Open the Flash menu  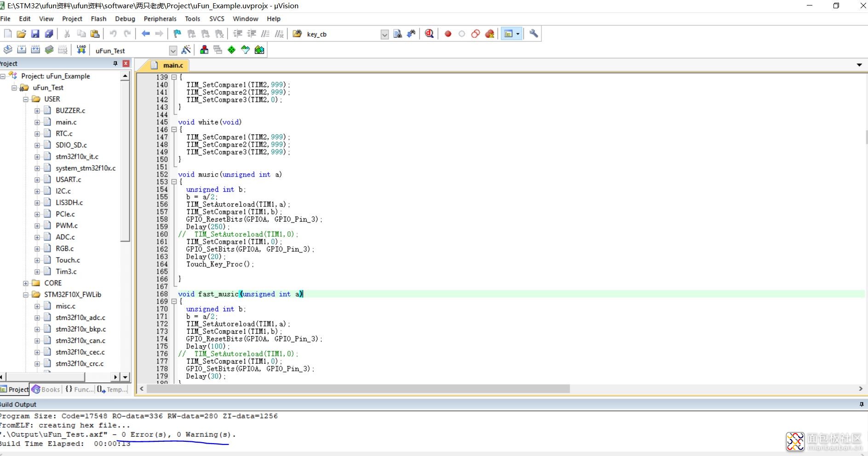click(x=98, y=19)
